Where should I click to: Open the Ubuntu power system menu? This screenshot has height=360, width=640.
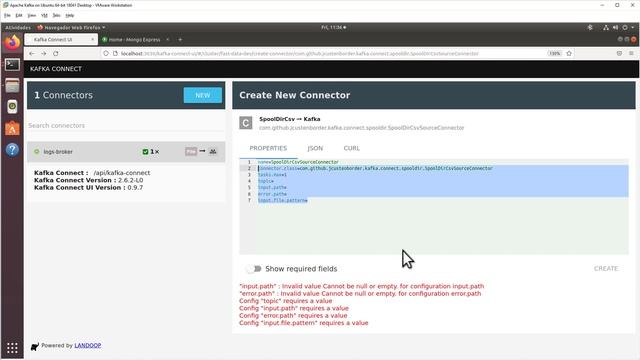pos(625,27)
